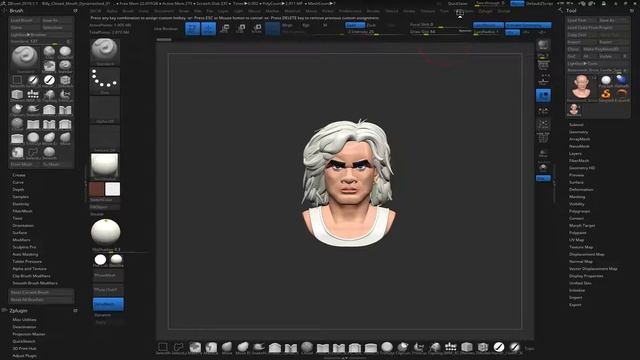Open the Dots stroke type selector
Screen dimensions: 640x360
point(105,81)
